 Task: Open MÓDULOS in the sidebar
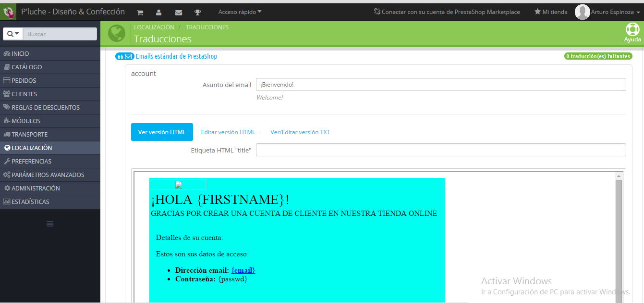tap(50, 121)
